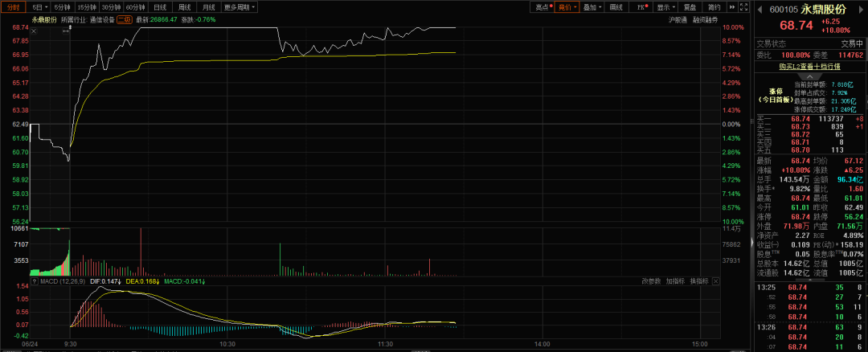Click stock name 永鼎股份 in header
This screenshot has height=352, width=868.
point(823,10)
